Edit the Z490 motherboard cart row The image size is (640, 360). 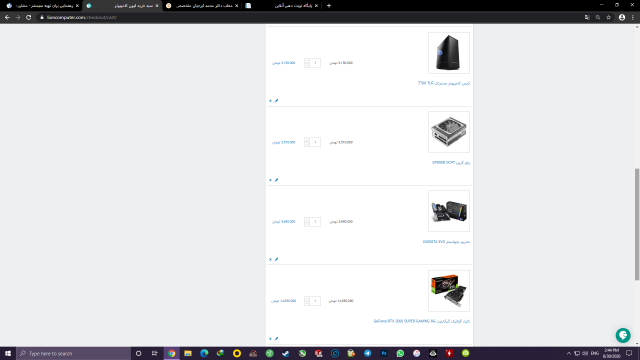276,259
